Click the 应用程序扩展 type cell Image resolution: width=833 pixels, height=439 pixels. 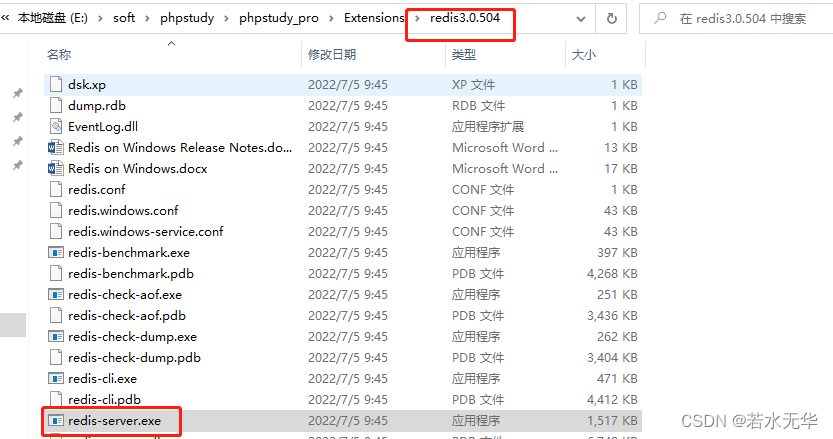[488, 126]
